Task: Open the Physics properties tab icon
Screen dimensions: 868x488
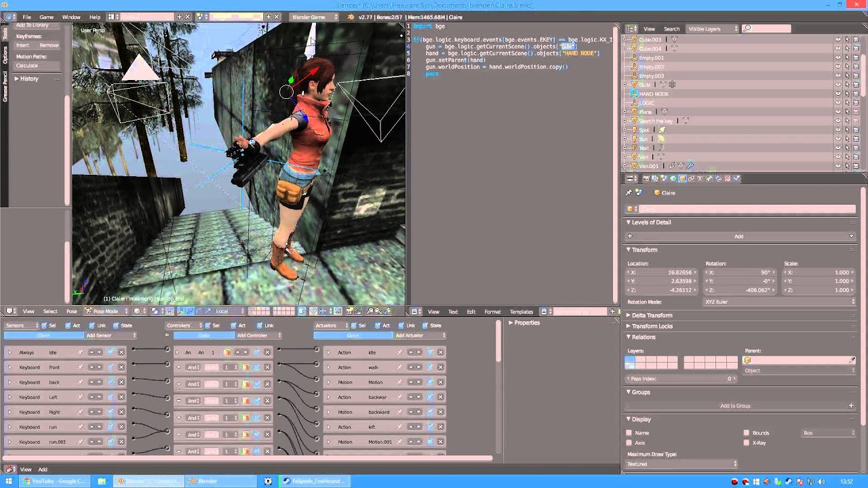Action: (x=736, y=178)
